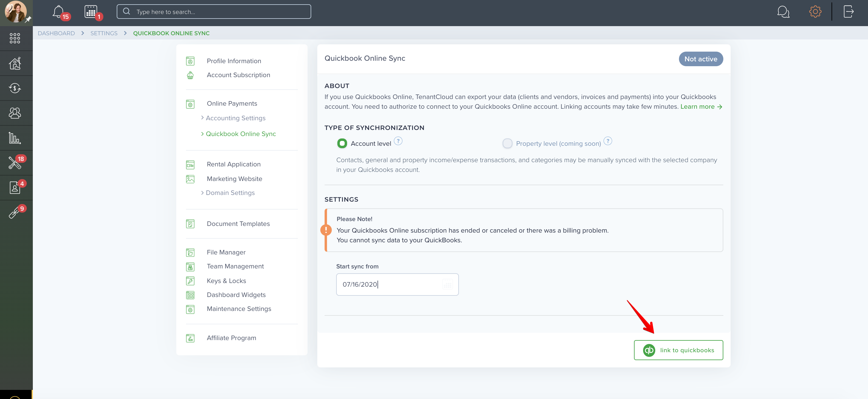Open the reports chart sidebar icon
This screenshot has height=399, width=868.
point(15,138)
